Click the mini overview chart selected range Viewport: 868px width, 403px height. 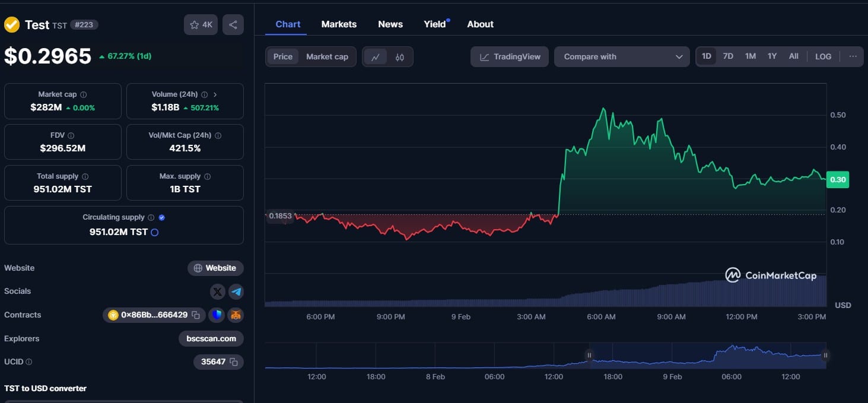[707, 356]
